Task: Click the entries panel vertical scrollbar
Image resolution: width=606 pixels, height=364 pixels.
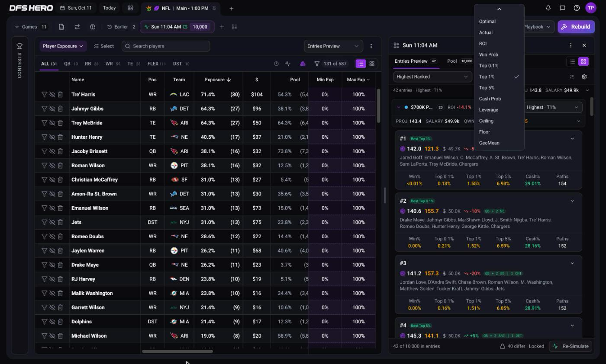Action: pos(591,106)
